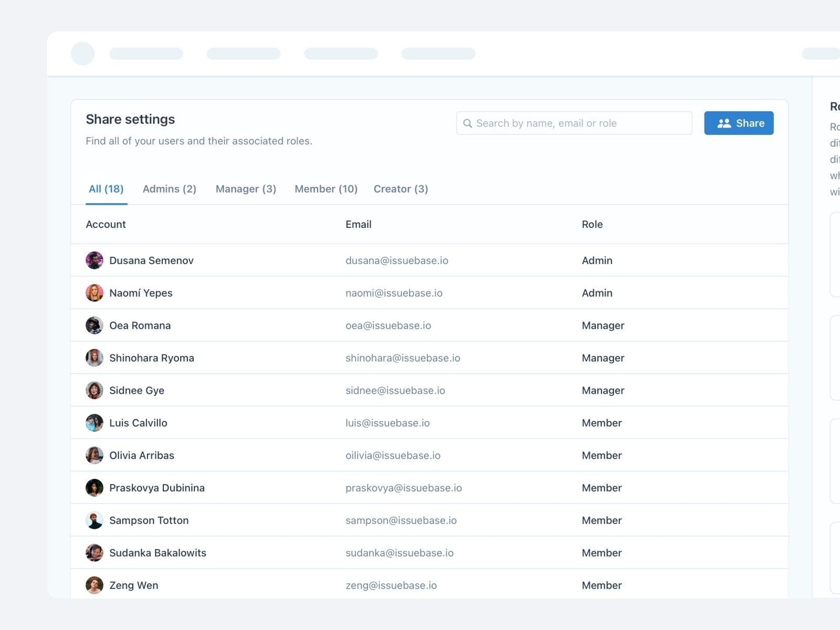Click Naomí Yepes' profile picture
This screenshot has height=630, width=840.
click(94, 292)
